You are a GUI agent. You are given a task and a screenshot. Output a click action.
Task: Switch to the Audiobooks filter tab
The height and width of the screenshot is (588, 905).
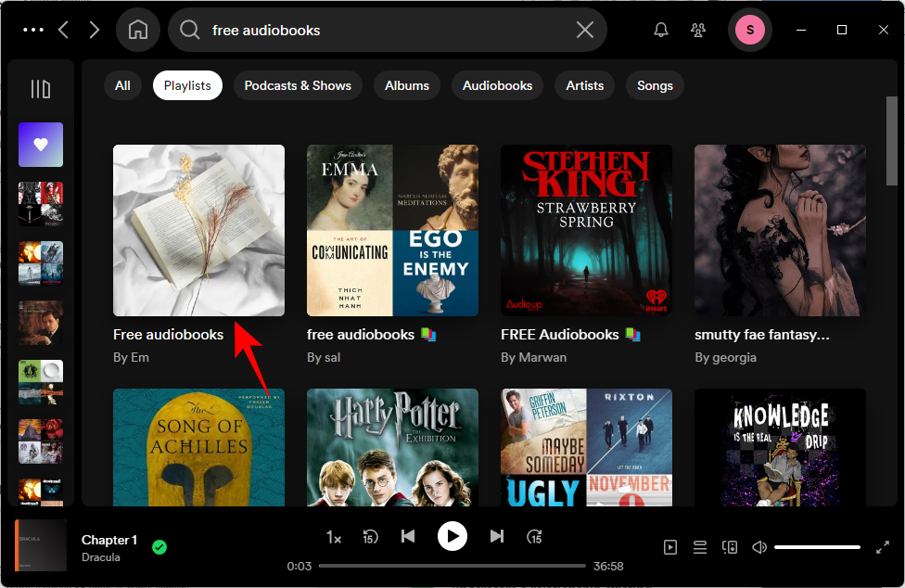click(x=497, y=85)
